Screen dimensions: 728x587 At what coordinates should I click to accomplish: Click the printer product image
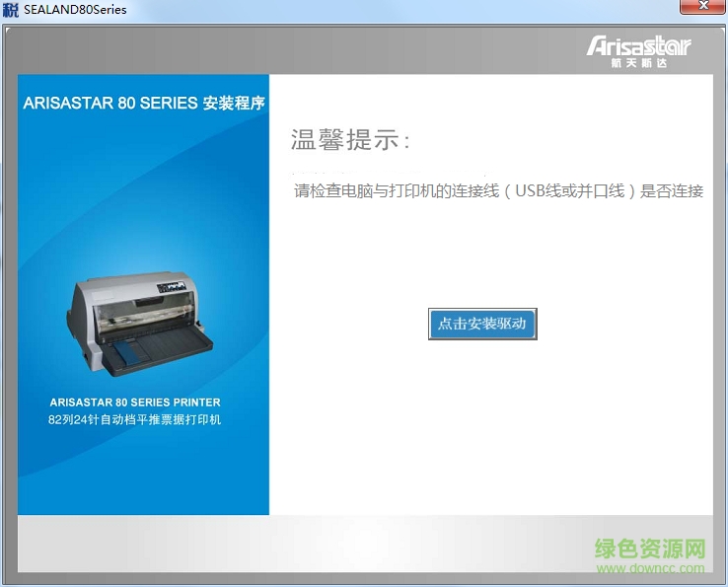(140, 324)
